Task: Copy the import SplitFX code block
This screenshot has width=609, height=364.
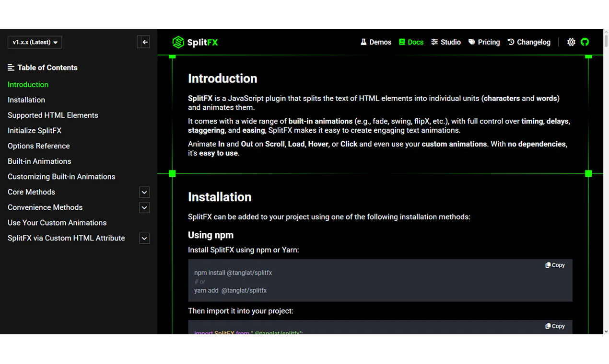Action: tap(555, 326)
